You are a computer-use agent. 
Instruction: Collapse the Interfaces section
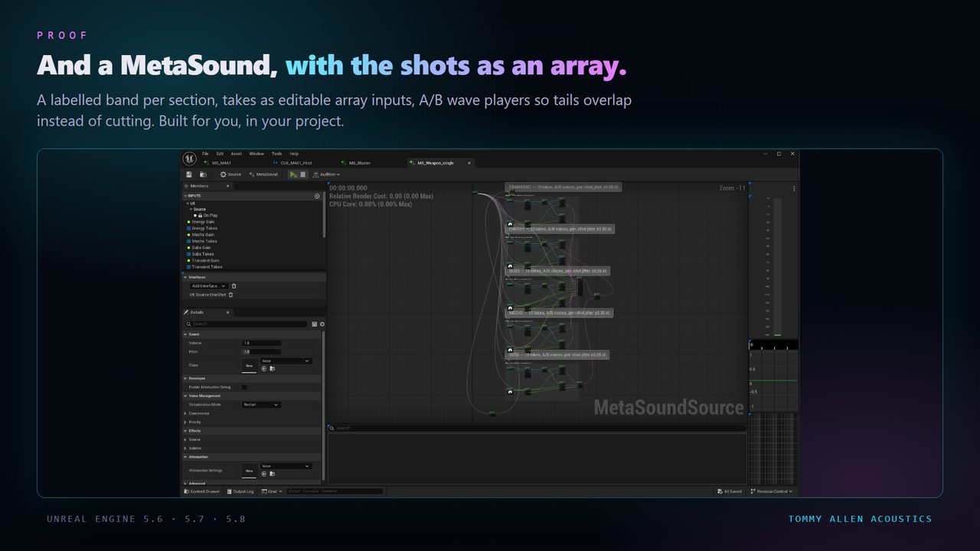point(185,277)
